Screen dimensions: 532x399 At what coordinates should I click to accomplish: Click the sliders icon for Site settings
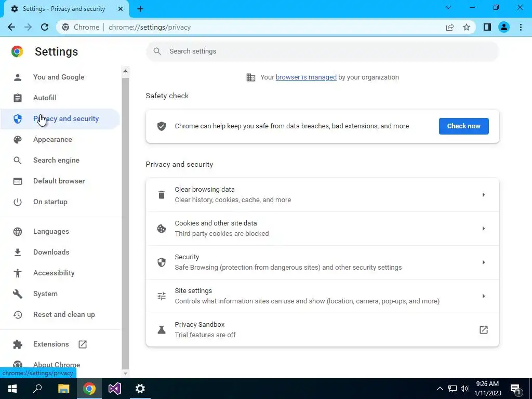(162, 296)
